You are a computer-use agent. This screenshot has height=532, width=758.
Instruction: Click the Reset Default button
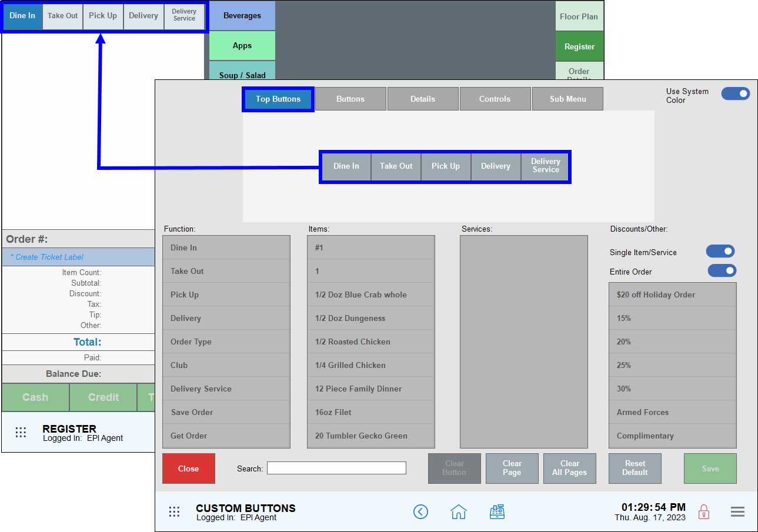pyautogui.click(x=635, y=469)
